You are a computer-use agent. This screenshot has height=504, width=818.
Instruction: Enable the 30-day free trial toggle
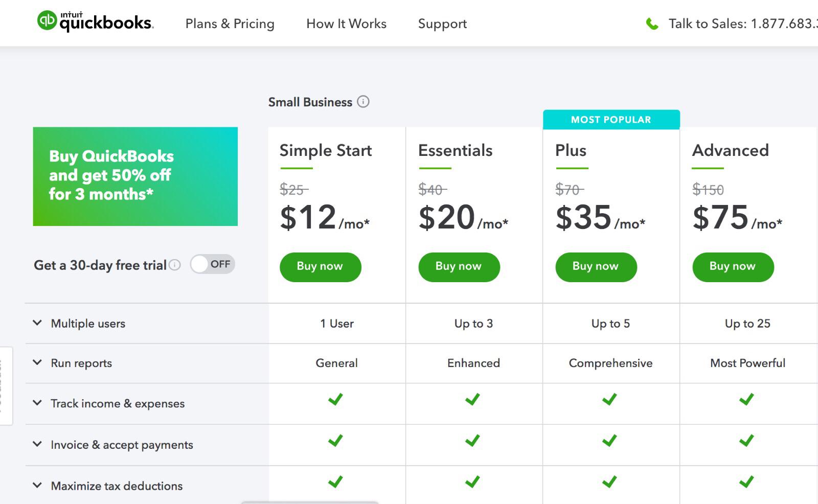click(x=212, y=264)
